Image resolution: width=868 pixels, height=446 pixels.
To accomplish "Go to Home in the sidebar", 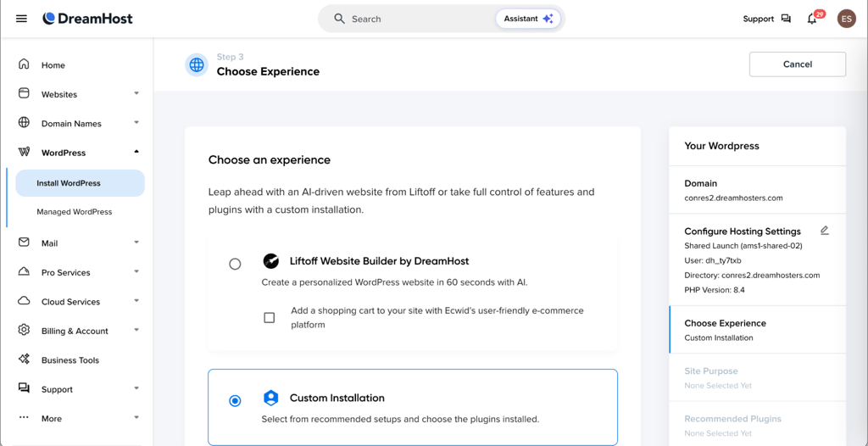I will [x=53, y=65].
